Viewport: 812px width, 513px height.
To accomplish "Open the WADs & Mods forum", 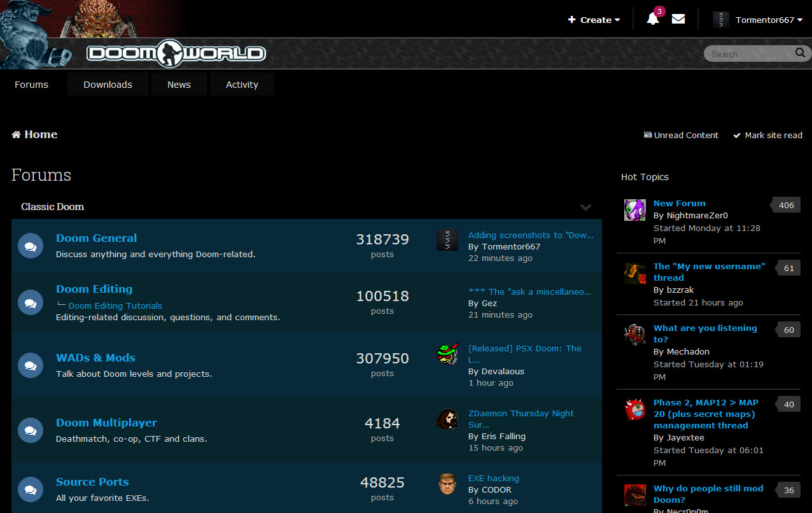I will (95, 358).
